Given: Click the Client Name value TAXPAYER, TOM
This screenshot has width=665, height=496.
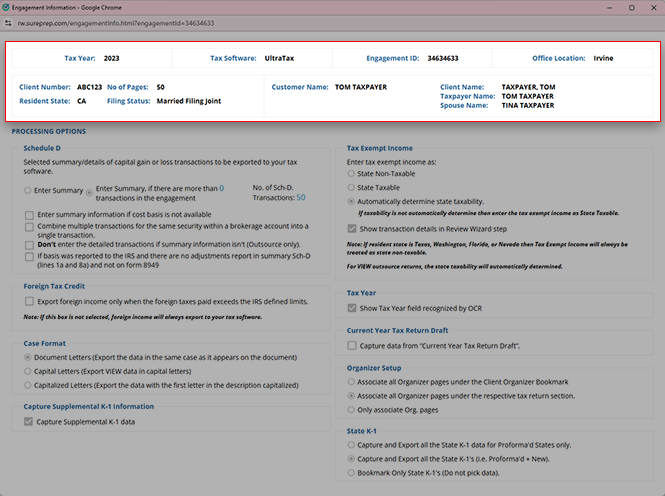Looking at the screenshot, I should (528, 87).
